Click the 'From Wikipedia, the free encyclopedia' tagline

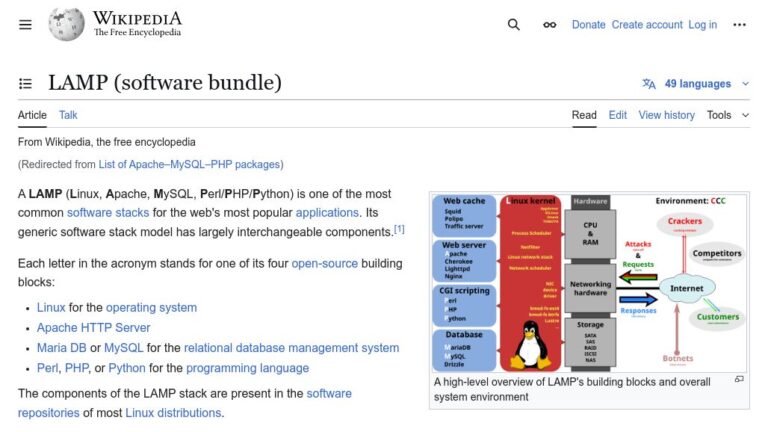[x=107, y=142]
